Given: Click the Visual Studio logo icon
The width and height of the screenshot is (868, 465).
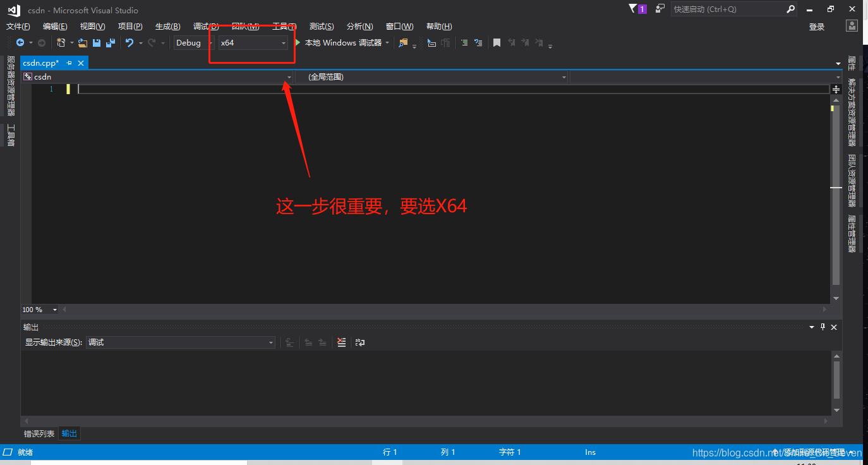Looking at the screenshot, I should tap(13, 9).
